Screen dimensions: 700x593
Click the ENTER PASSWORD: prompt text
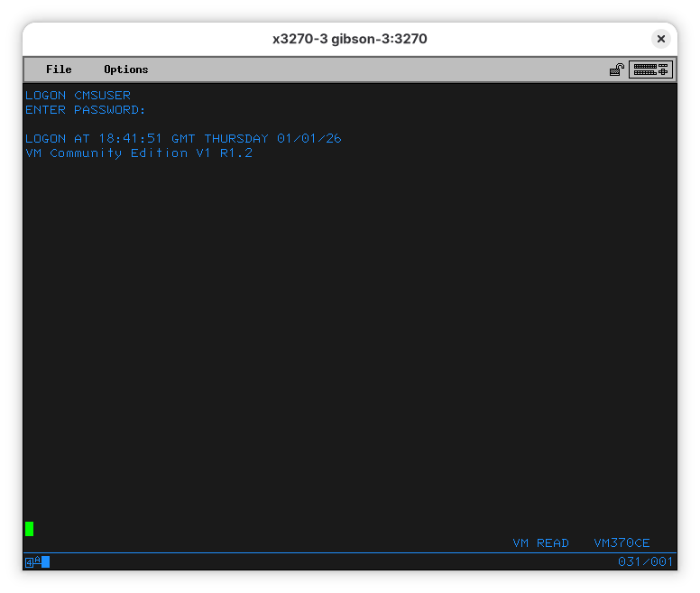point(85,110)
